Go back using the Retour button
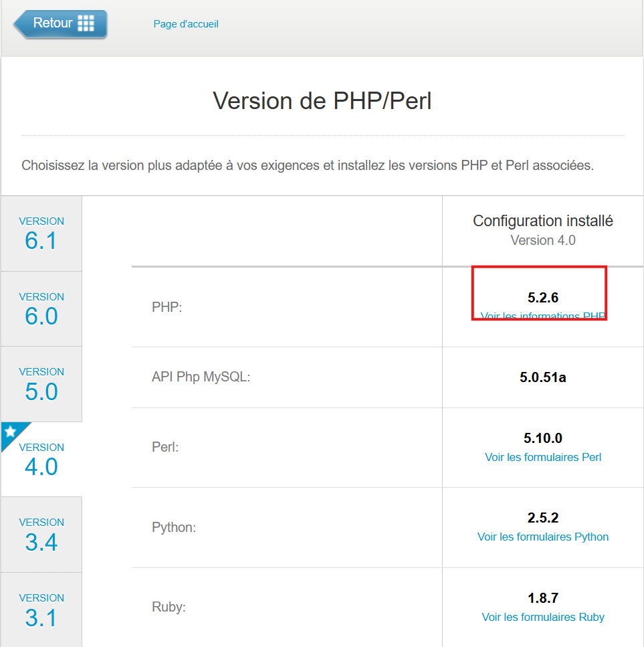Image resolution: width=644 pixels, height=647 pixels. point(60,24)
